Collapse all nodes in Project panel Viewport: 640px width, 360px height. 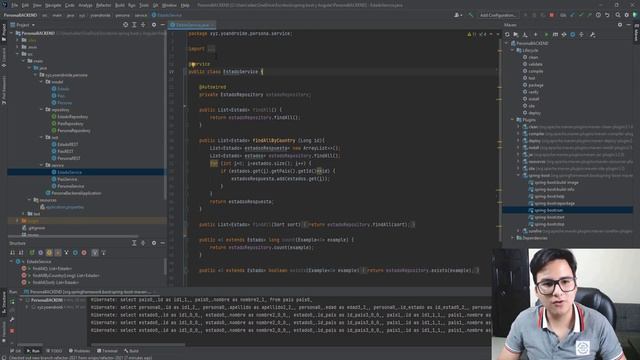143,25
